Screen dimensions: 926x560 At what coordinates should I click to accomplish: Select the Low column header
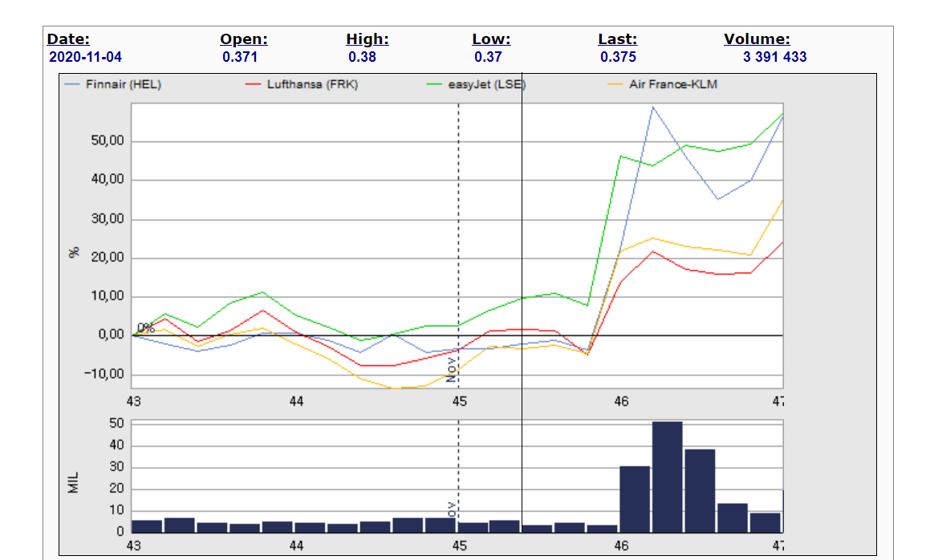tap(491, 39)
